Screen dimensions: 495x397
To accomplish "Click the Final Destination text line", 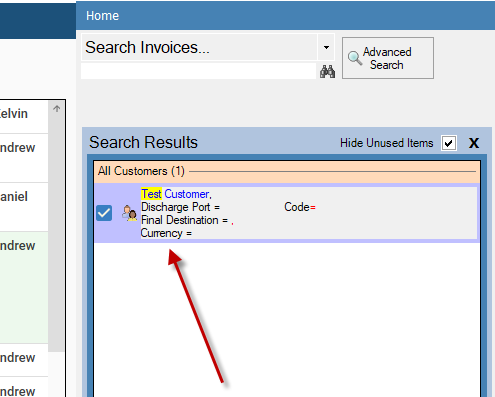I will coord(187,220).
